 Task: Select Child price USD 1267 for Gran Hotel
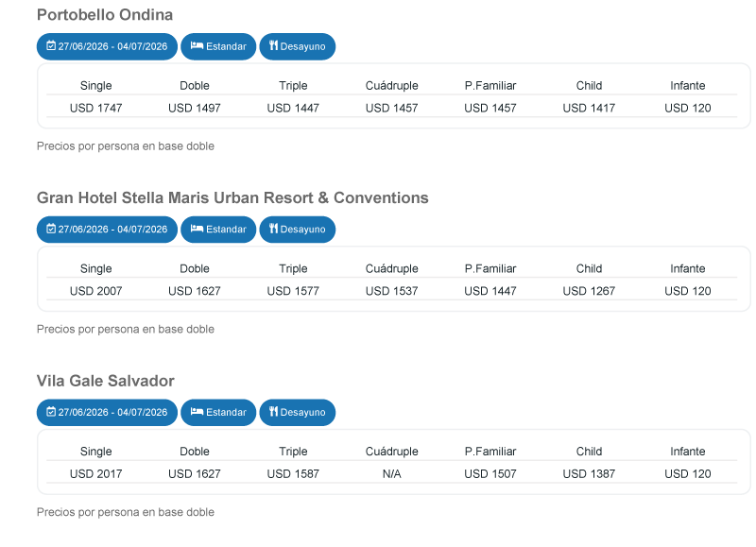(589, 291)
